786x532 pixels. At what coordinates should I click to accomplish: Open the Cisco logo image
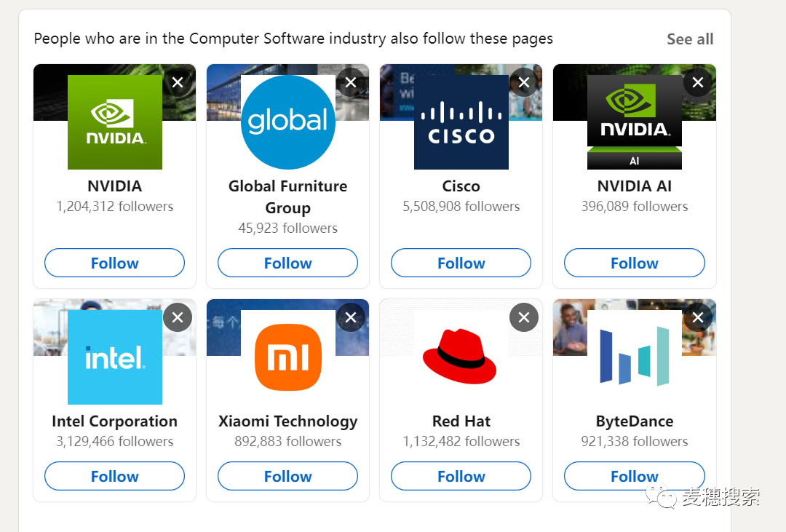pos(461,122)
